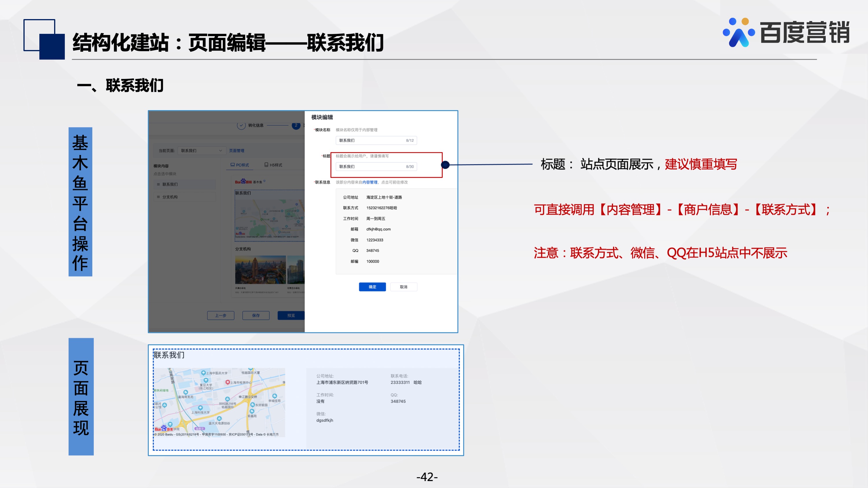This screenshot has height=488, width=868.
Task: Click the 取消 cancel button
Action: (403, 287)
